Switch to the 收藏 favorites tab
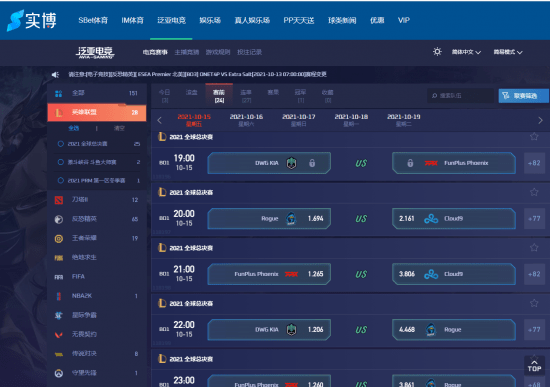The height and width of the screenshot is (387, 550). pyautogui.click(x=328, y=96)
